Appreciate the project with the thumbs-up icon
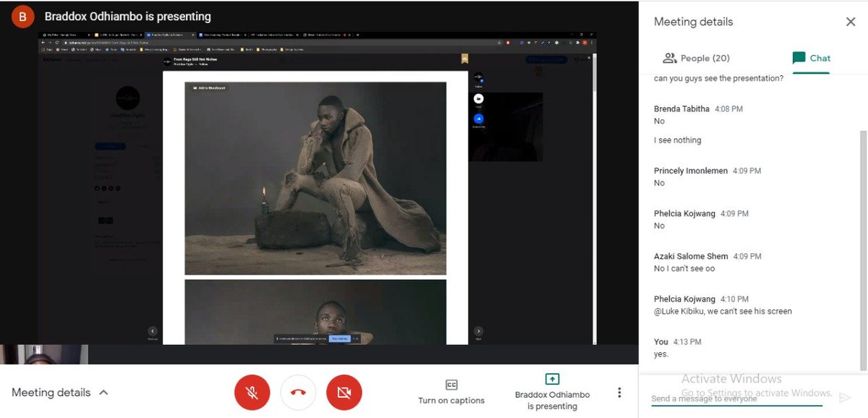 click(478, 119)
